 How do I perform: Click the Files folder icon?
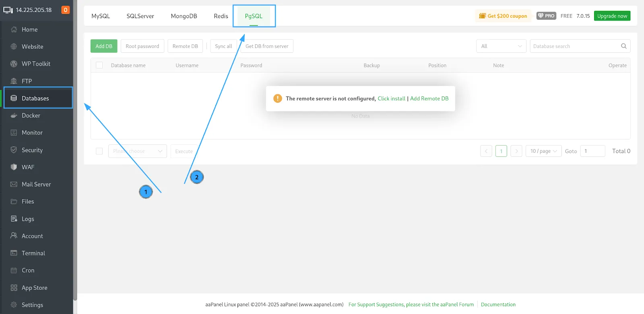coord(14,201)
